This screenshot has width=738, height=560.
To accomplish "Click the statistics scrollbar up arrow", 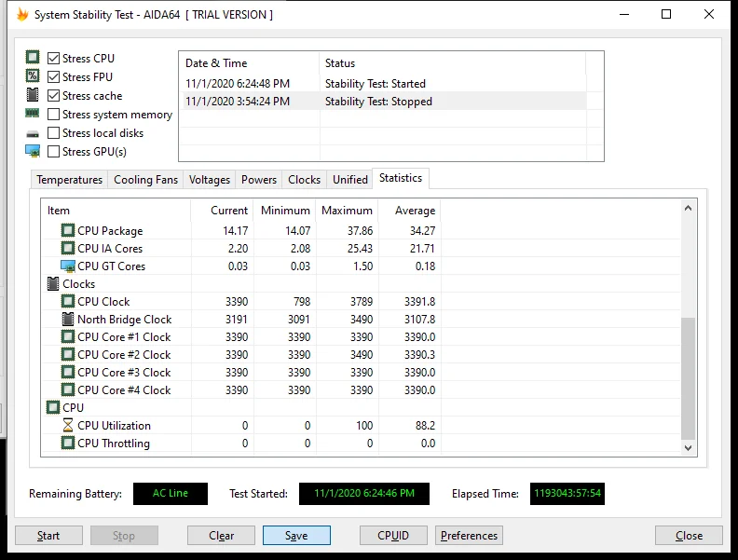I will (688, 208).
